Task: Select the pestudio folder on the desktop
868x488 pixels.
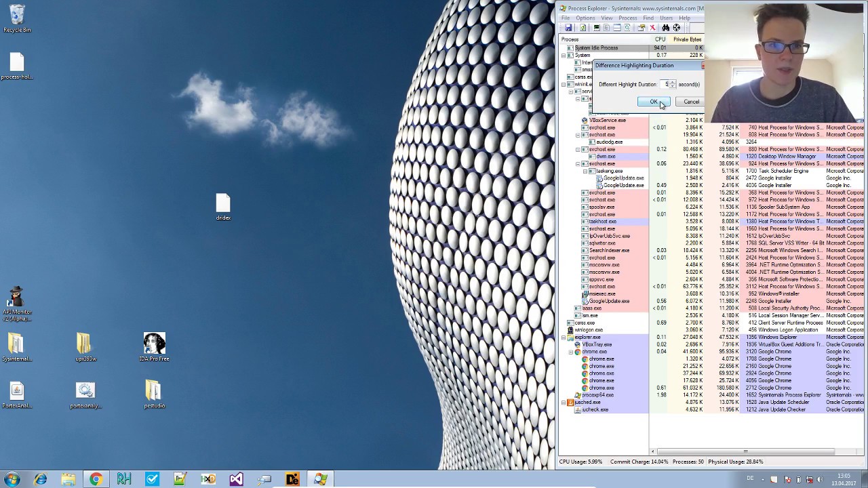Action: coord(154,394)
